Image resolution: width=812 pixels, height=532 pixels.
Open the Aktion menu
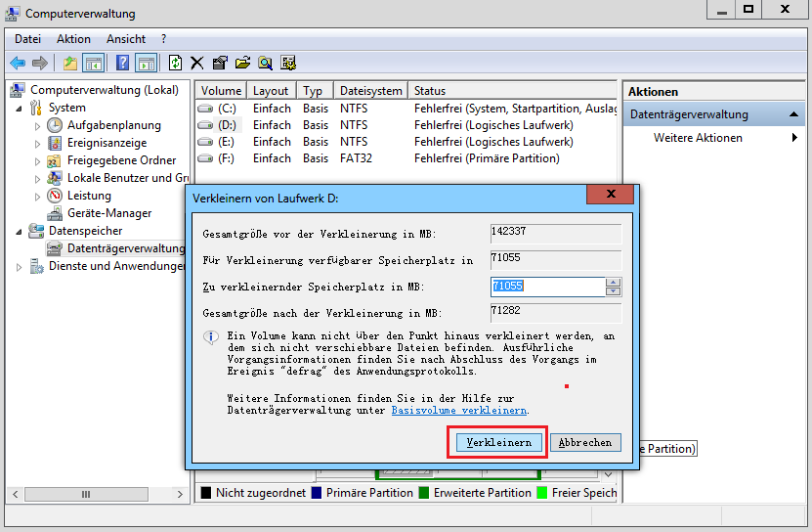pos(73,39)
